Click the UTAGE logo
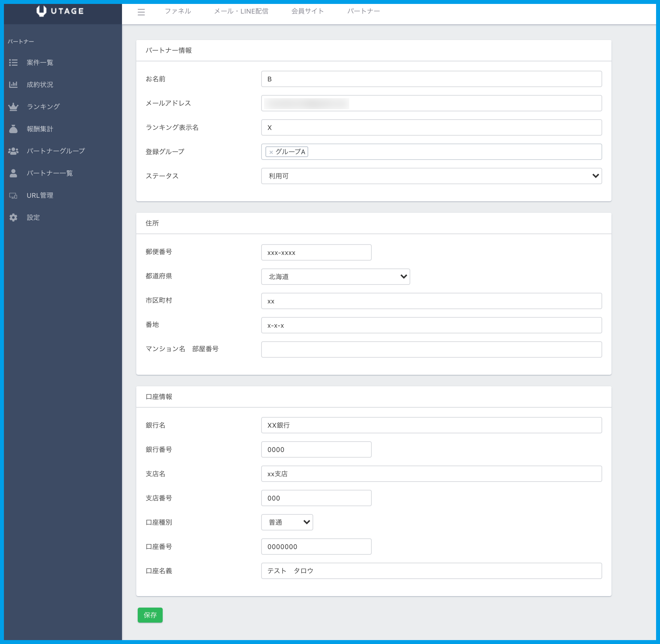This screenshot has height=644, width=660. [x=60, y=11]
